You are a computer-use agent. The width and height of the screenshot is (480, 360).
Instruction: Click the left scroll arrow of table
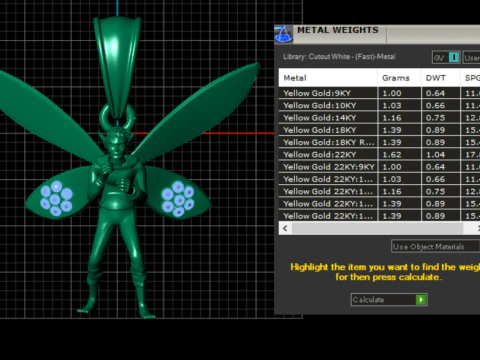285,228
